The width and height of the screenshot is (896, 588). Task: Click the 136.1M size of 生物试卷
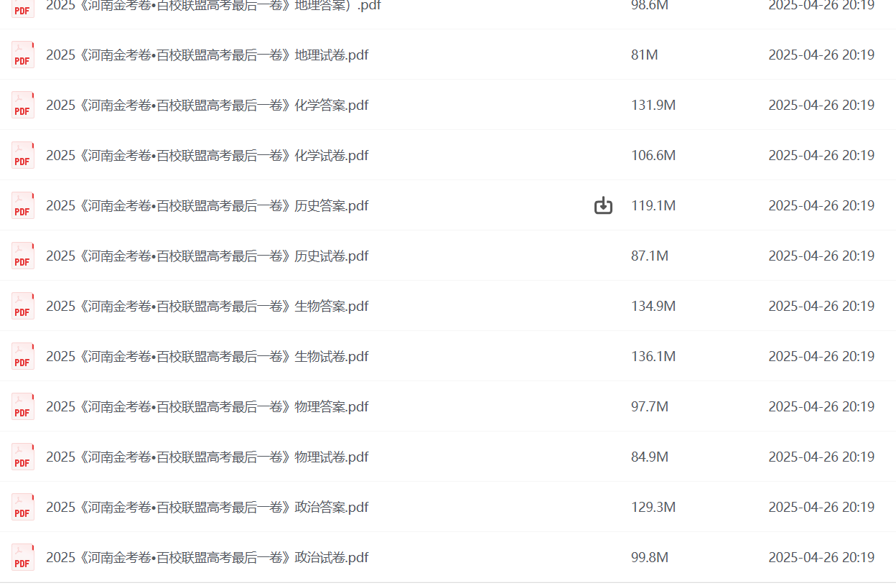click(653, 357)
